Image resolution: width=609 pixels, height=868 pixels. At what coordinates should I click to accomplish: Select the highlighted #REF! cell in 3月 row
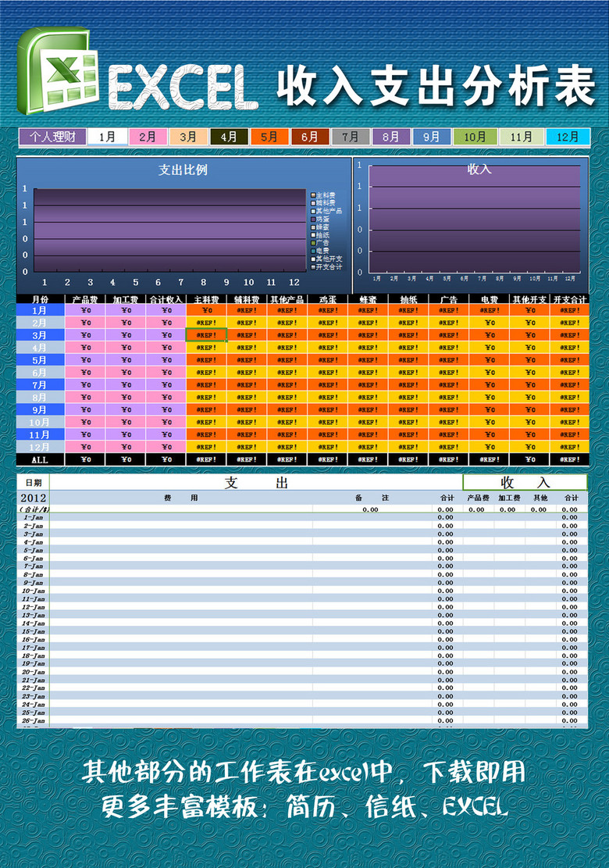206,335
